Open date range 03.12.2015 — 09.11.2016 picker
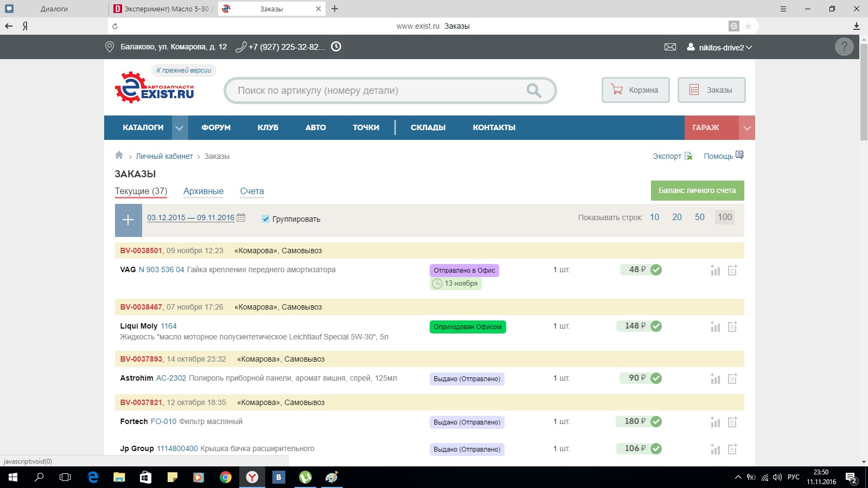This screenshot has height=488, width=868. (191, 217)
